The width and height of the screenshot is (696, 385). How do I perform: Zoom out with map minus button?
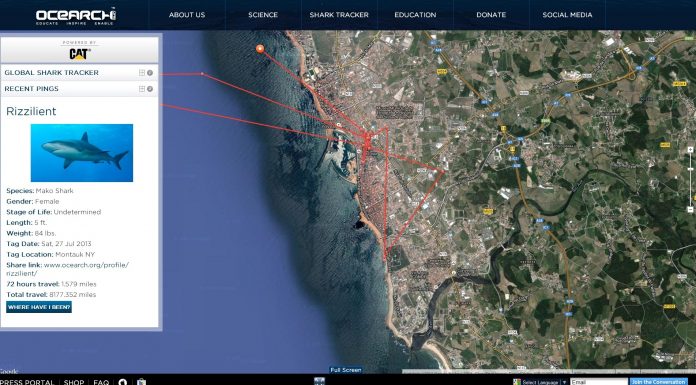tap(690, 209)
